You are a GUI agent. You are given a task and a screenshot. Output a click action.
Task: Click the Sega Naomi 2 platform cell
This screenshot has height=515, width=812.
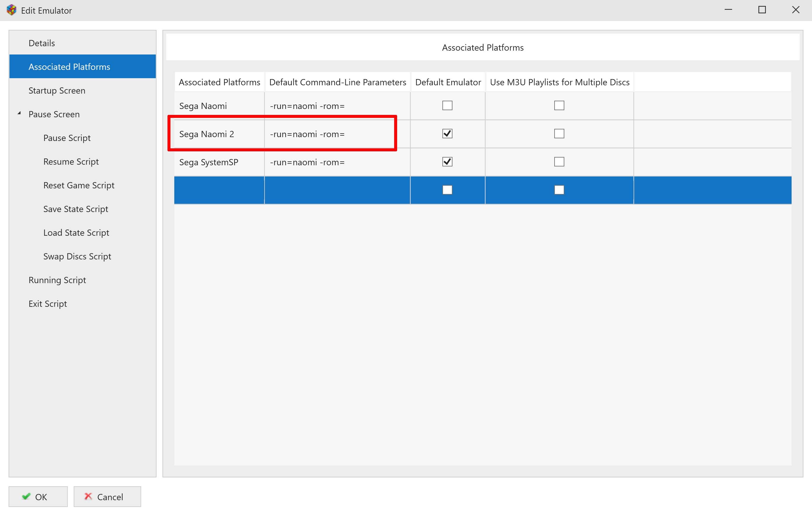click(219, 134)
